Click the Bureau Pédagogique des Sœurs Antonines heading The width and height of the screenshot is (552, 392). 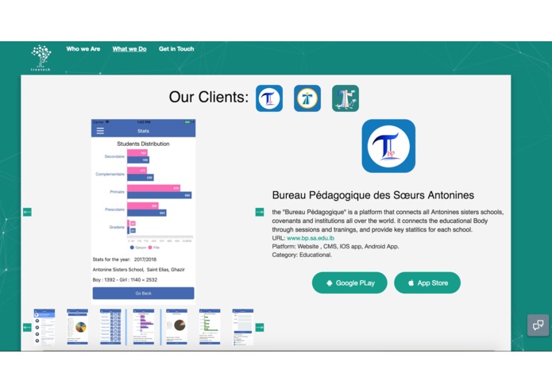(373, 195)
